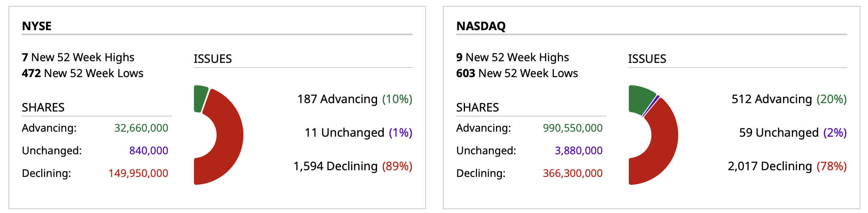Click the green advancing segment of NYSE donut
868x213 pixels.
click(x=200, y=99)
